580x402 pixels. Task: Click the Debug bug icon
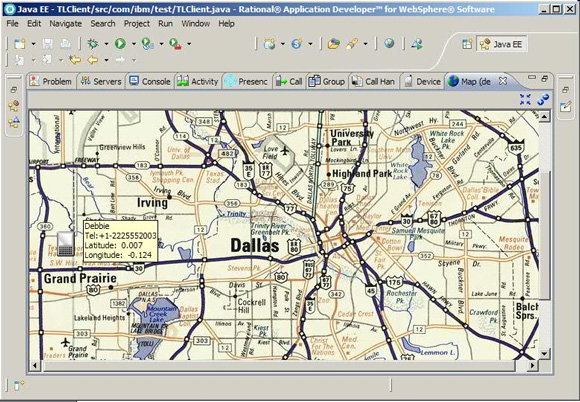tap(92, 44)
